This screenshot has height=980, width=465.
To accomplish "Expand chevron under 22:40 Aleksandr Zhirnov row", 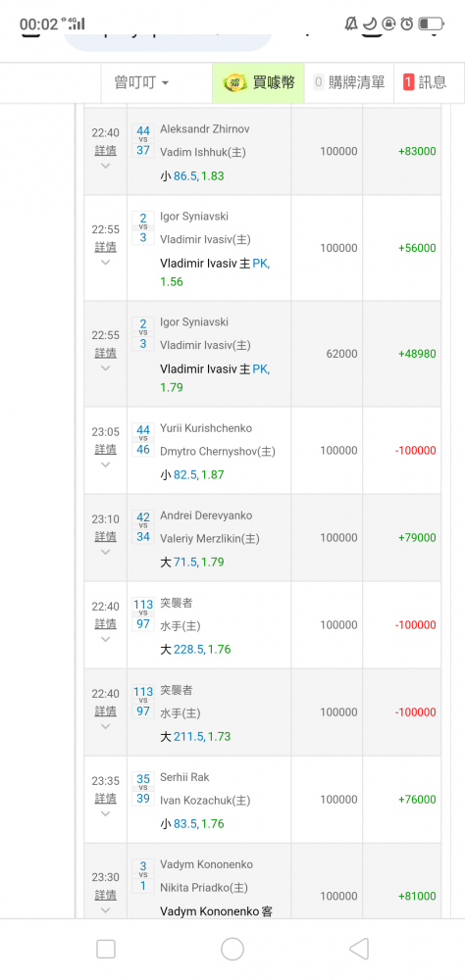I will (105, 166).
